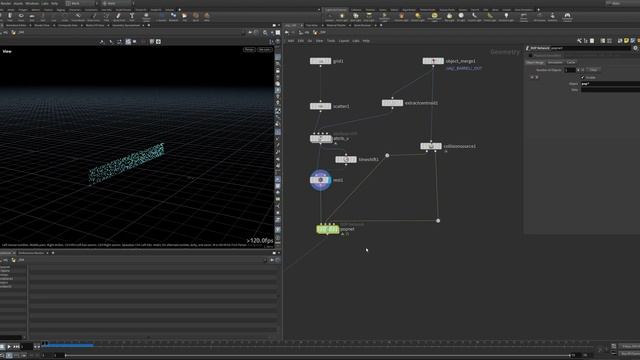Switch to the Tree View pane tab
640x360 pixels.
coord(312,25)
